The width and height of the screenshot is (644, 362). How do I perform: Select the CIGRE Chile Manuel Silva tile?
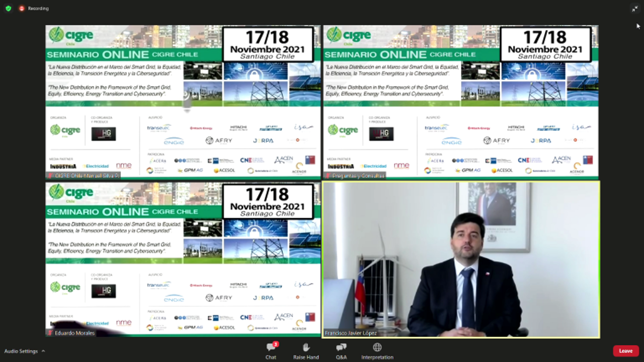[x=183, y=102]
